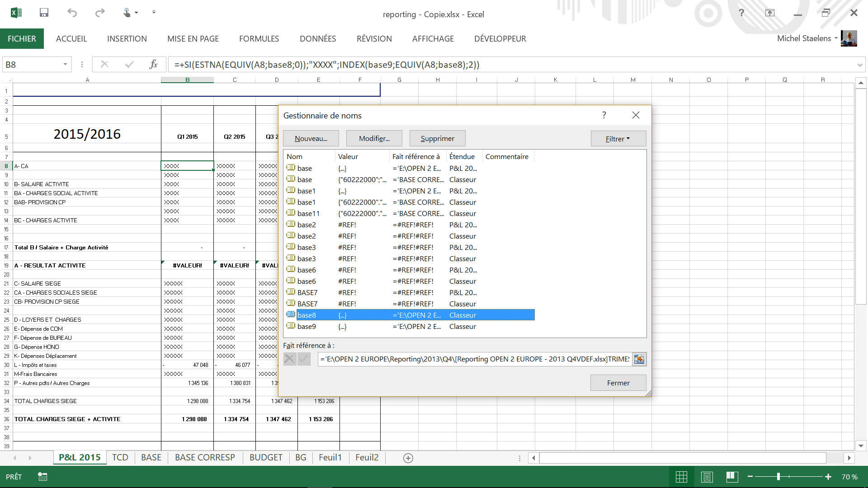Click the Redo arrow icon
The width and height of the screenshot is (868, 488).
point(100,13)
